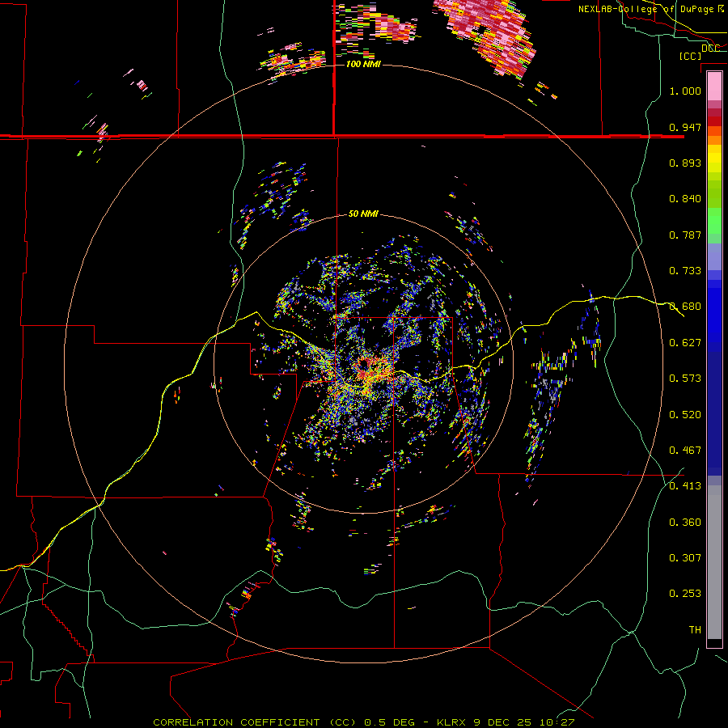The height and width of the screenshot is (728, 728).
Task: Click the 1.000 value on the color scale
Action: [x=685, y=91]
